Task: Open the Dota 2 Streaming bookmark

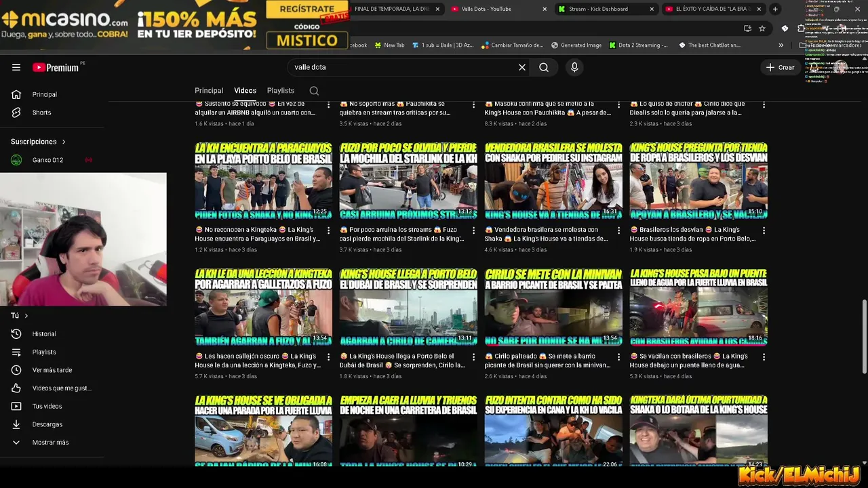Action: (x=637, y=45)
